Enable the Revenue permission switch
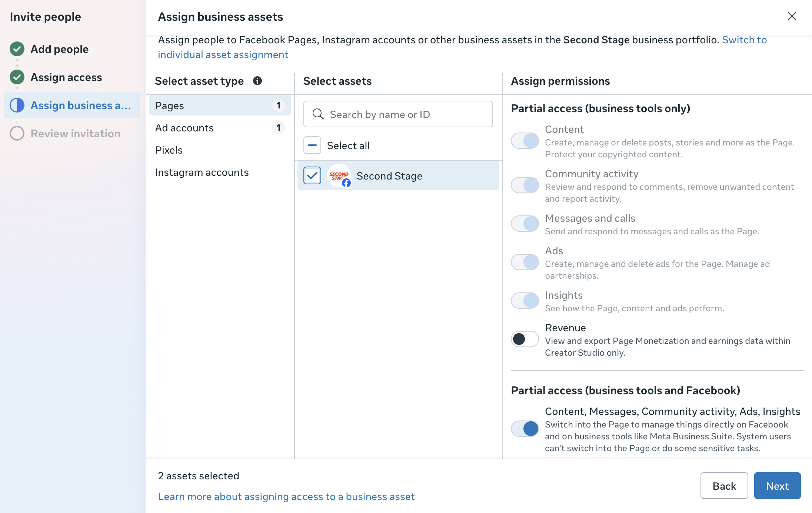 point(525,339)
